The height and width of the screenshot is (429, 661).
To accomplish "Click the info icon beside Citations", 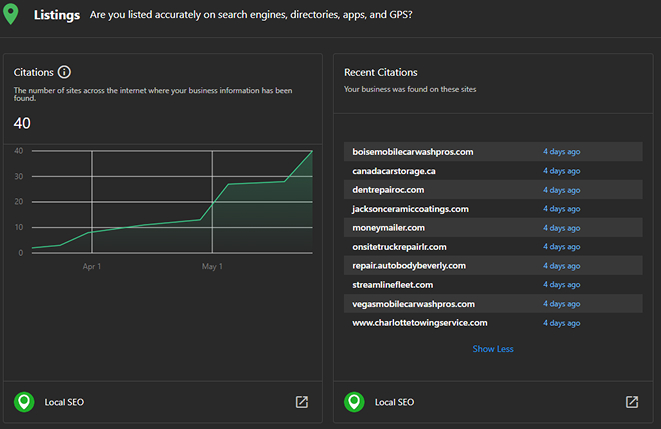I will (65, 72).
